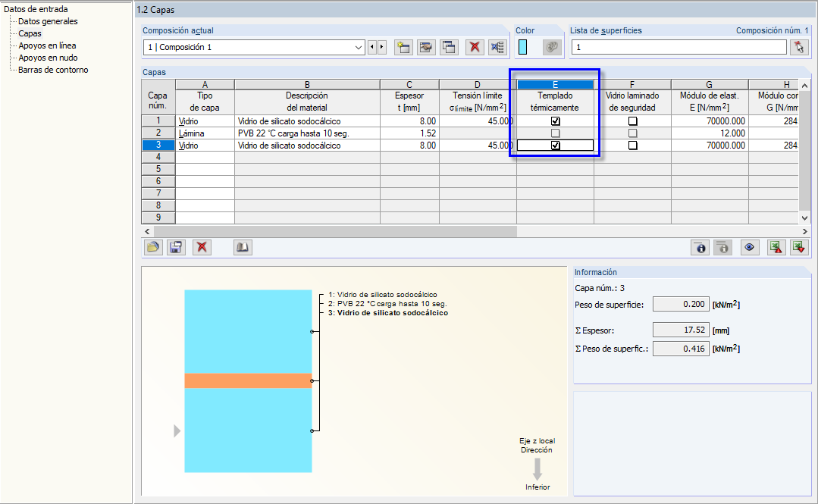Screen dimensions: 818x504
Task: Delete the current composition with the red X
Action: (x=475, y=48)
